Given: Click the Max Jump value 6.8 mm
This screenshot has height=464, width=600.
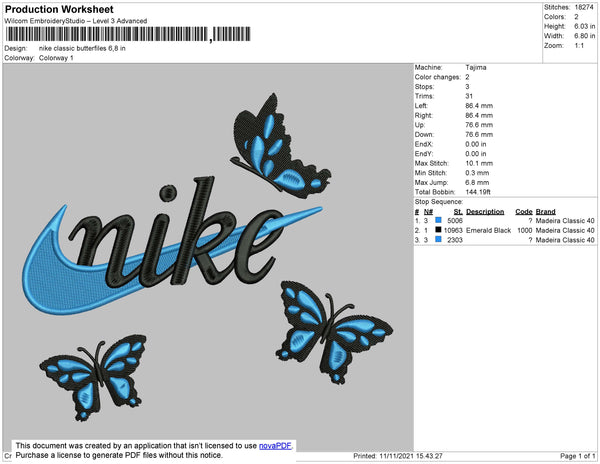Looking at the screenshot, I should tap(477, 182).
